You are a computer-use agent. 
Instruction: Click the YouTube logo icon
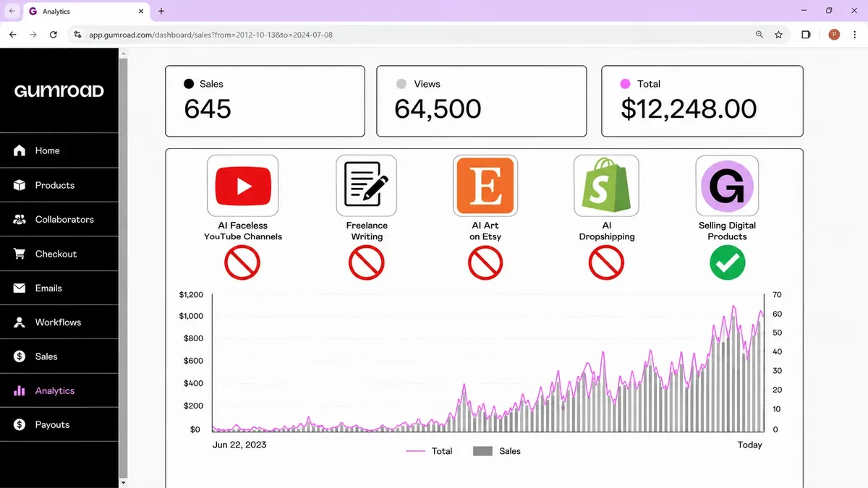242,186
